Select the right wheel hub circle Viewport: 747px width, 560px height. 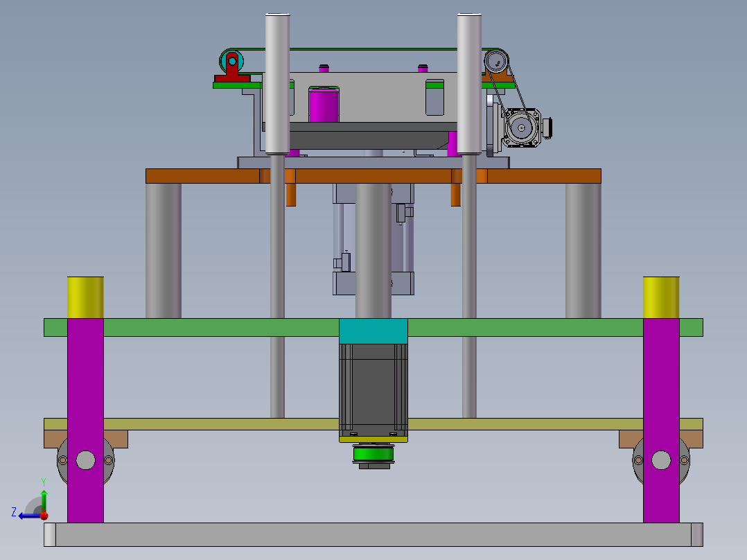pyautogui.click(x=661, y=460)
